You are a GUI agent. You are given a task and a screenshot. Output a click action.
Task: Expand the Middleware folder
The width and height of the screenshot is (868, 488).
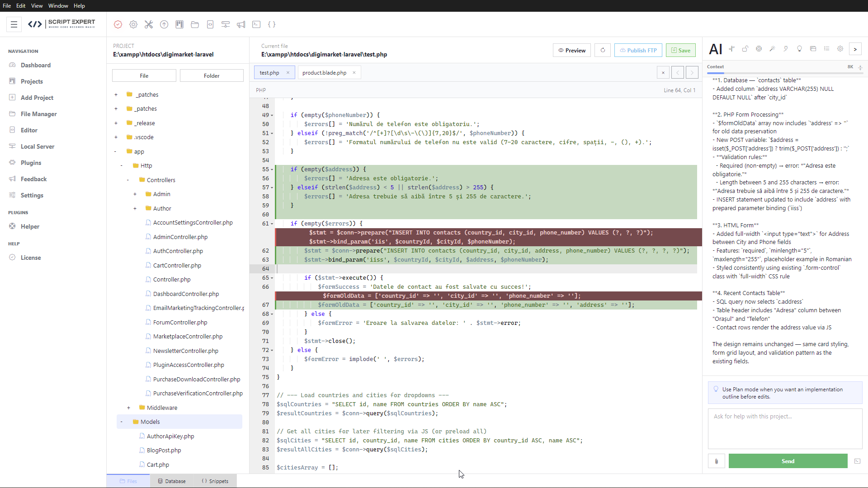click(x=128, y=408)
